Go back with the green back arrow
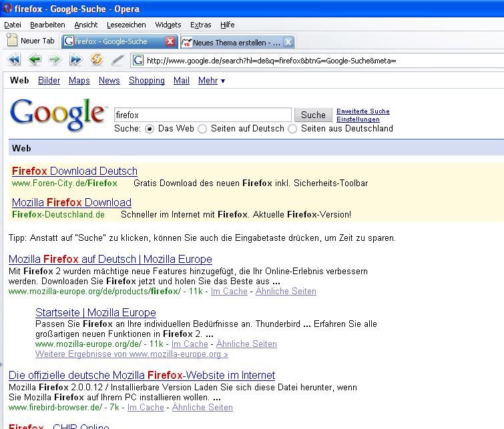Screen dimensions: 504x429 (35, 60)
